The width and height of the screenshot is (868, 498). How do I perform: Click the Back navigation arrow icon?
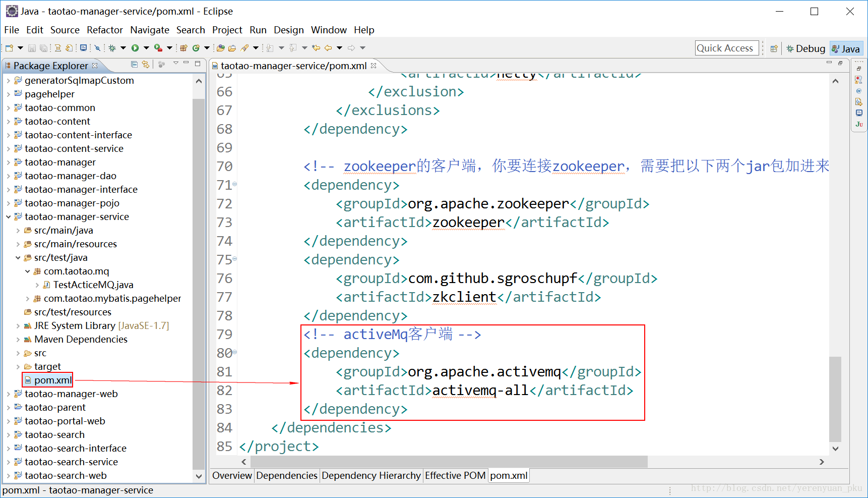point(328,48)
